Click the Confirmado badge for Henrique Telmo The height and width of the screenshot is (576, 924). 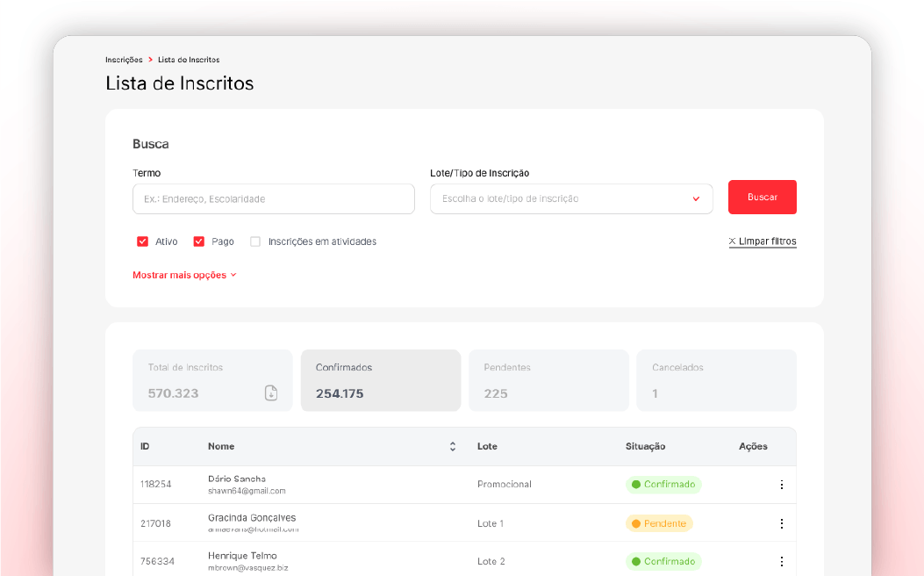tap(663, 561)
